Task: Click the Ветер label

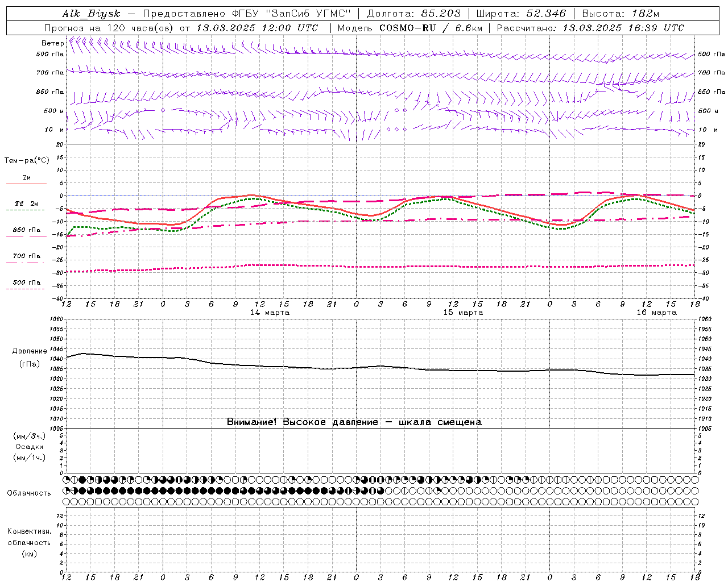Action: (52, 43)
